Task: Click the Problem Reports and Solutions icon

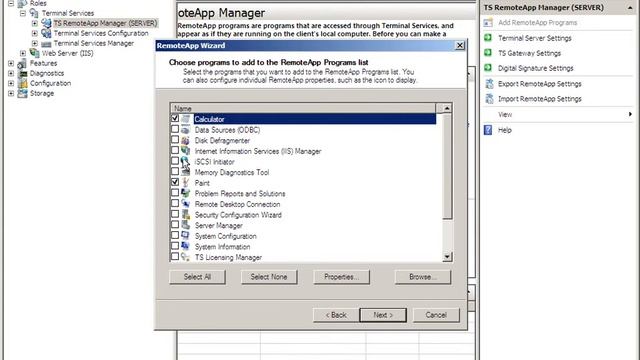Action: point(186,193)
